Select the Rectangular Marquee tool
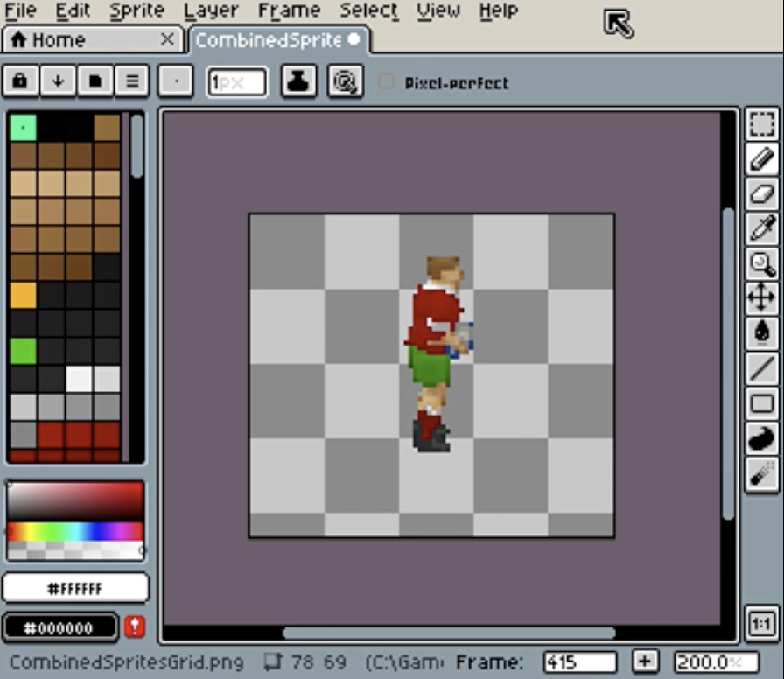784x679 pixels. pos(762,125)
